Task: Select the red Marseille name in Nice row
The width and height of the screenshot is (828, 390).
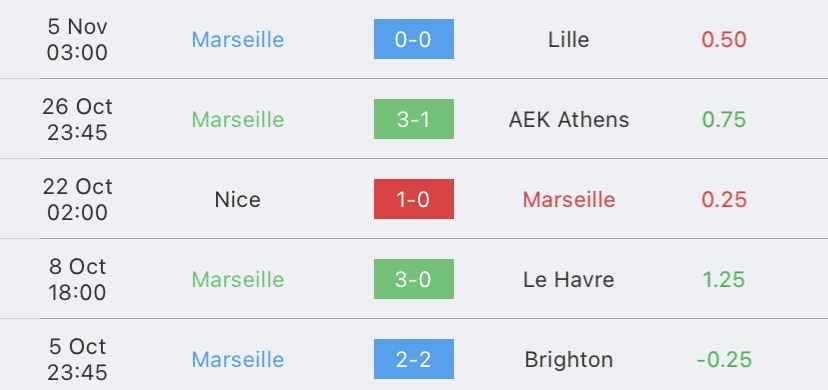Action: coord(569,199)
